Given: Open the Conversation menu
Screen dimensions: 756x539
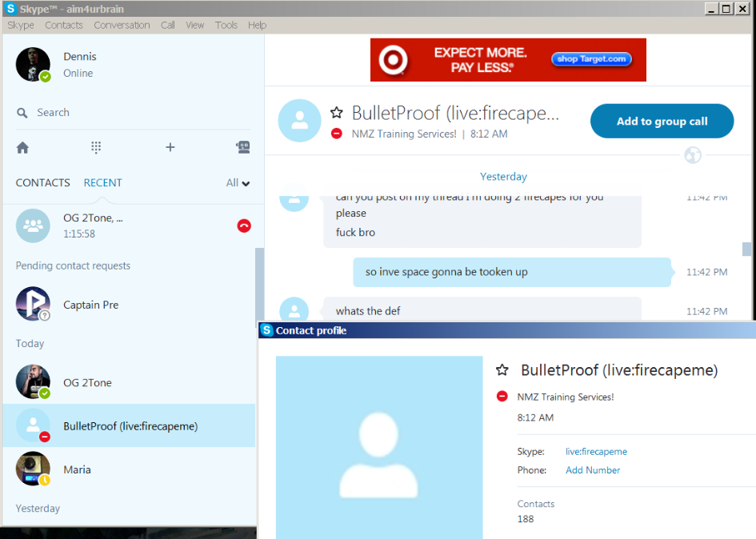Looking at the screenshot, I should coord(122,25).
